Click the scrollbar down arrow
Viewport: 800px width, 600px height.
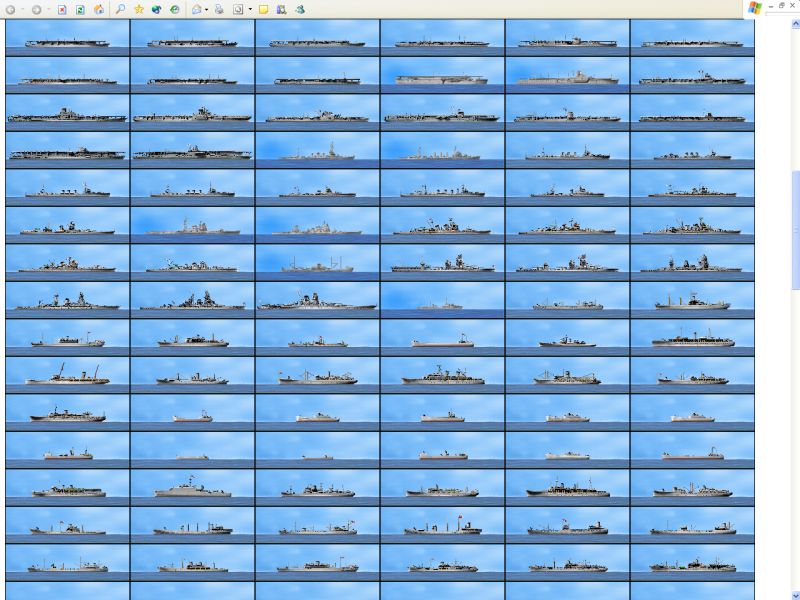(x=795, y=595)
